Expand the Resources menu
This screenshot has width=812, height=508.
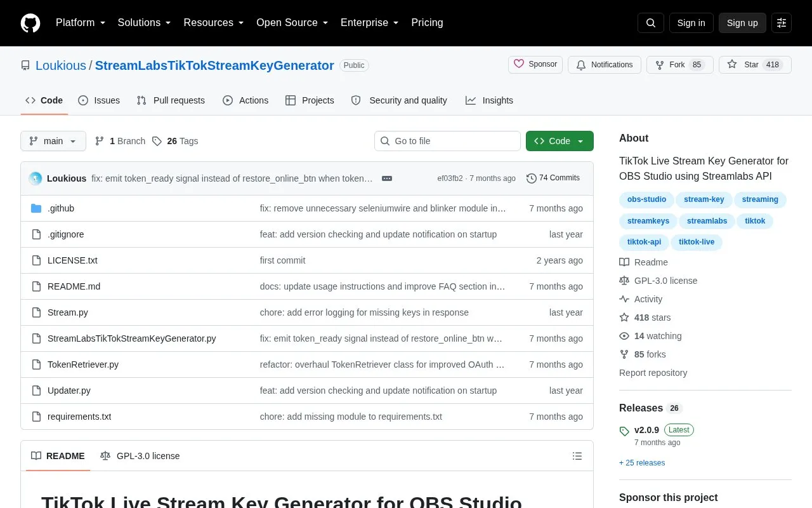[x=214, y=23]
